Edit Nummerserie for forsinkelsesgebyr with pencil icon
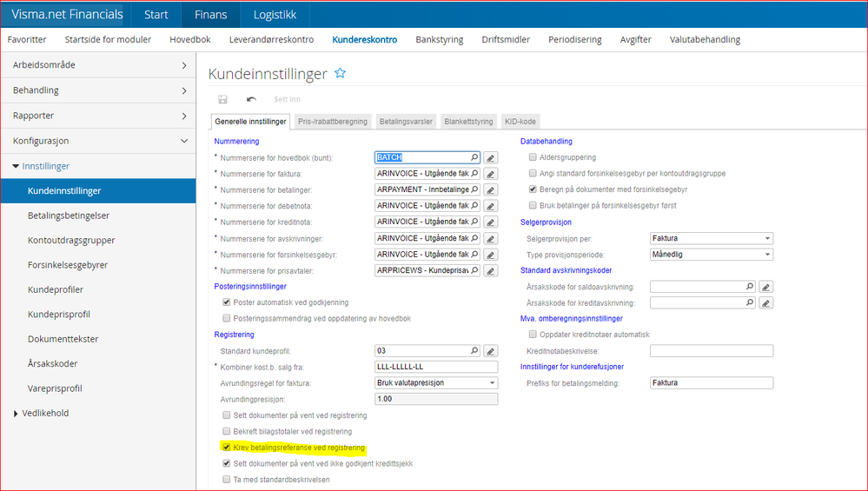868x491 pixels. 490,255
